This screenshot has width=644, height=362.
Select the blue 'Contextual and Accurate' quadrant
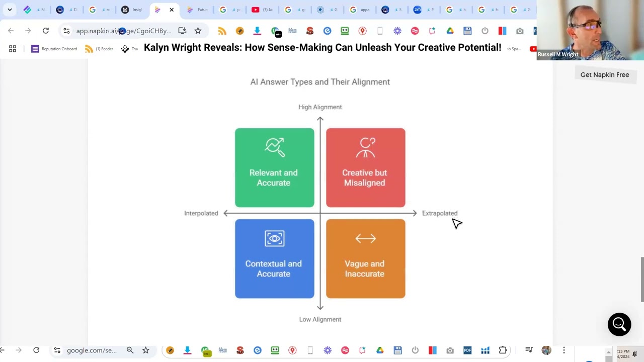[274, 258]
